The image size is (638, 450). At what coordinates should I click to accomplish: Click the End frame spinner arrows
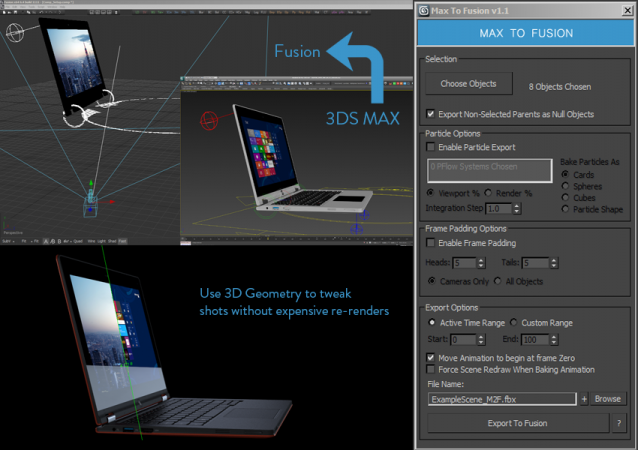pos(554,339)
